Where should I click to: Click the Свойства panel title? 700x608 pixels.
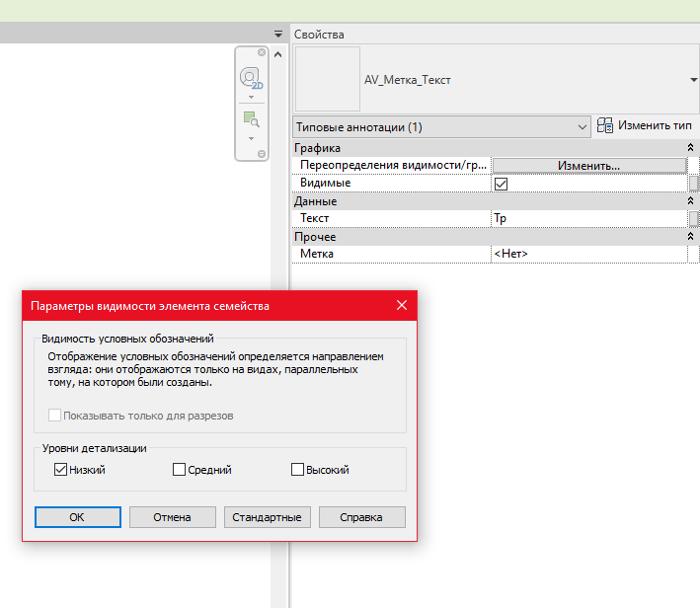click(x=319, y=35)
